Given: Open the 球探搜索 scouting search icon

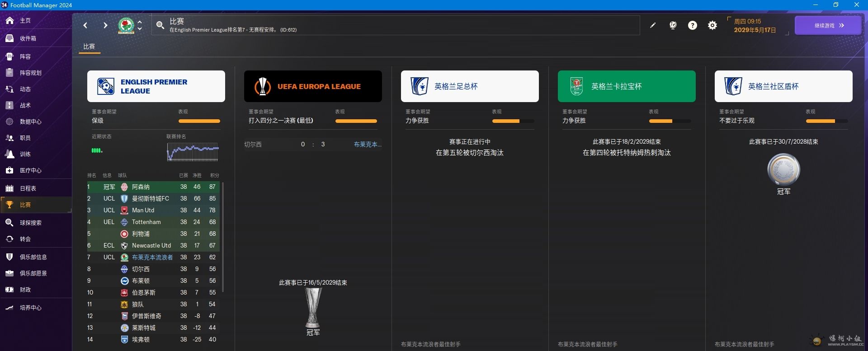Looking at the screenshot, I should (9, 223).
